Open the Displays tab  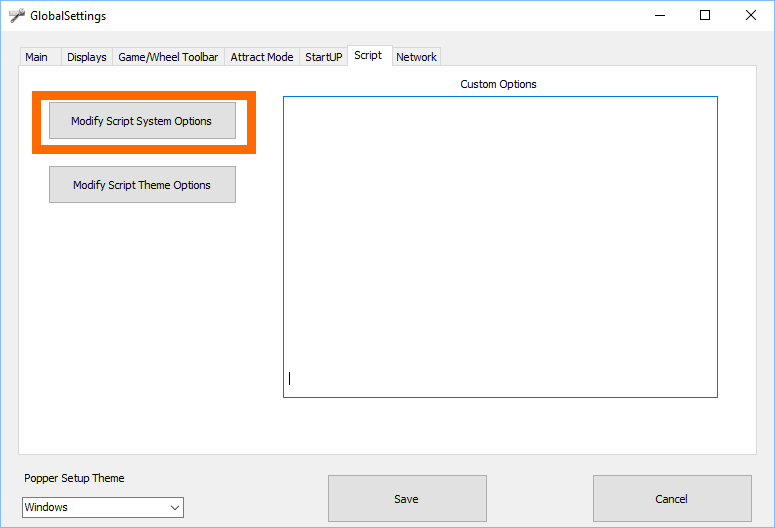tap(87, 57)
